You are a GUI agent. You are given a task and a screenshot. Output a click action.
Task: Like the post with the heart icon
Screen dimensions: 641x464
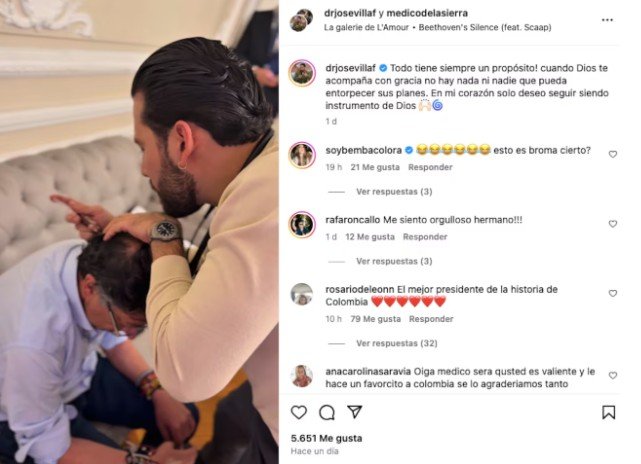[299, 412]
